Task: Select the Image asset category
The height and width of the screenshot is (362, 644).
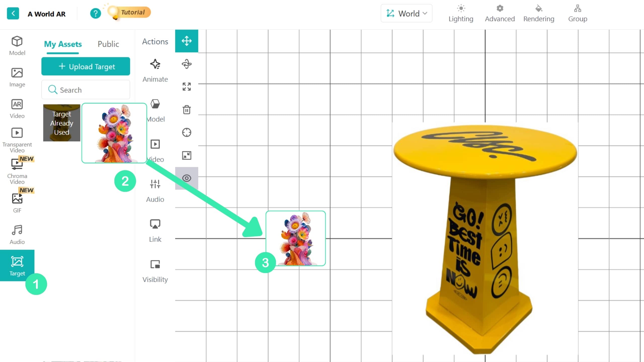Action: (17, 77)
